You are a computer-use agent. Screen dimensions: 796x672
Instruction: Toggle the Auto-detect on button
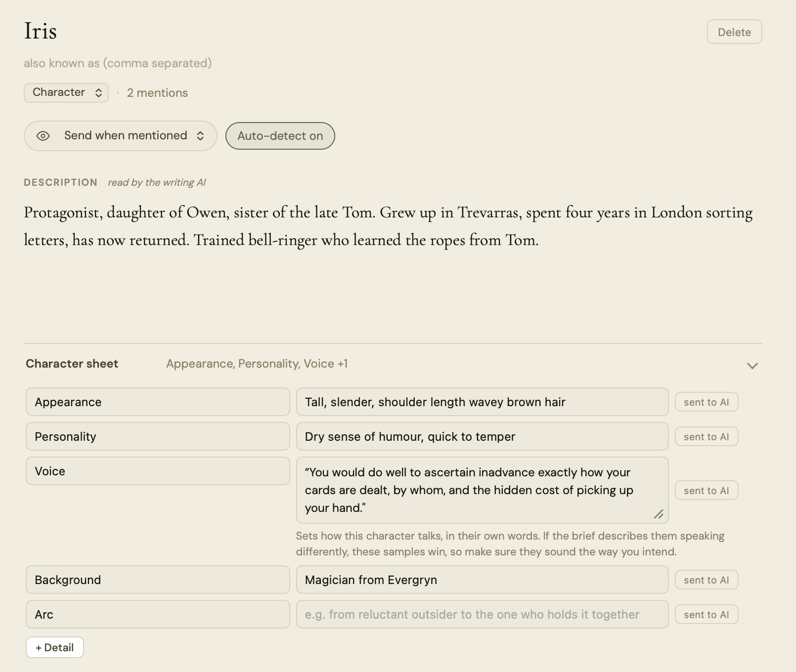(x=280, y=136)
